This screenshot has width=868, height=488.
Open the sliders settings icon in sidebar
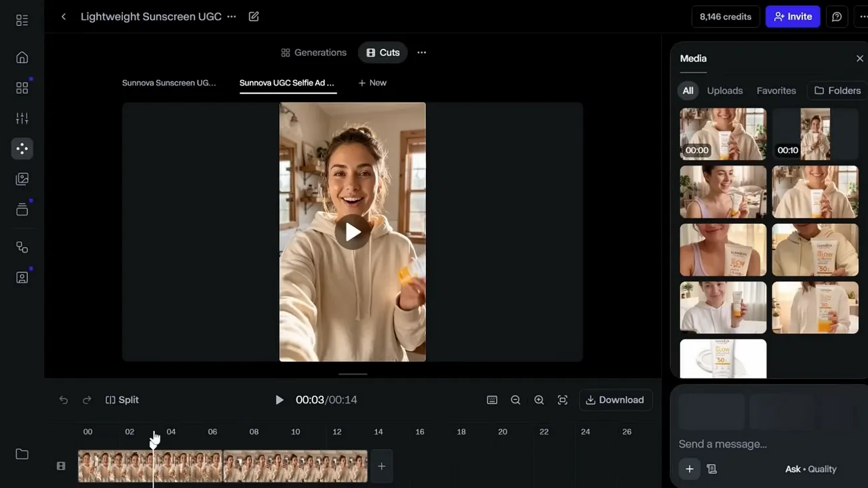click(22, 118)
